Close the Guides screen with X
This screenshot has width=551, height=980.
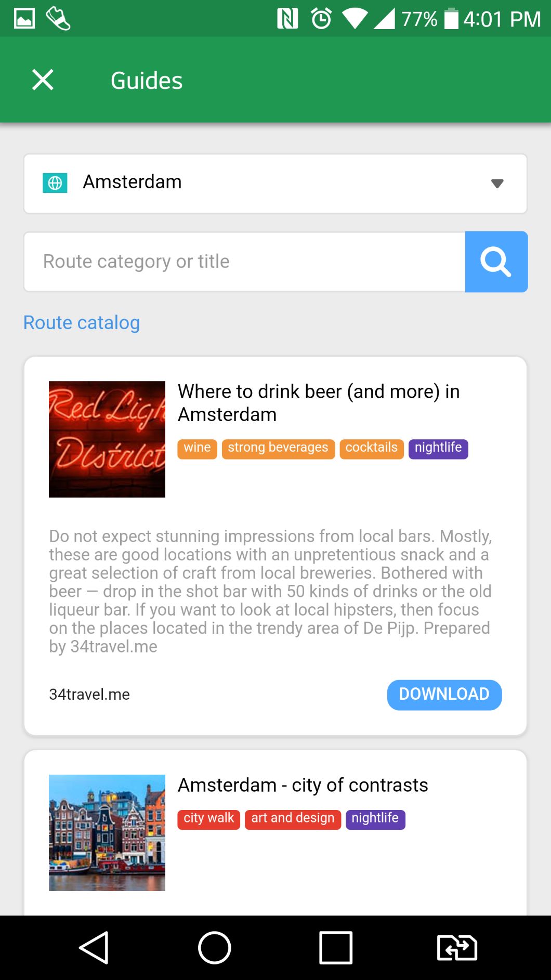43,80
